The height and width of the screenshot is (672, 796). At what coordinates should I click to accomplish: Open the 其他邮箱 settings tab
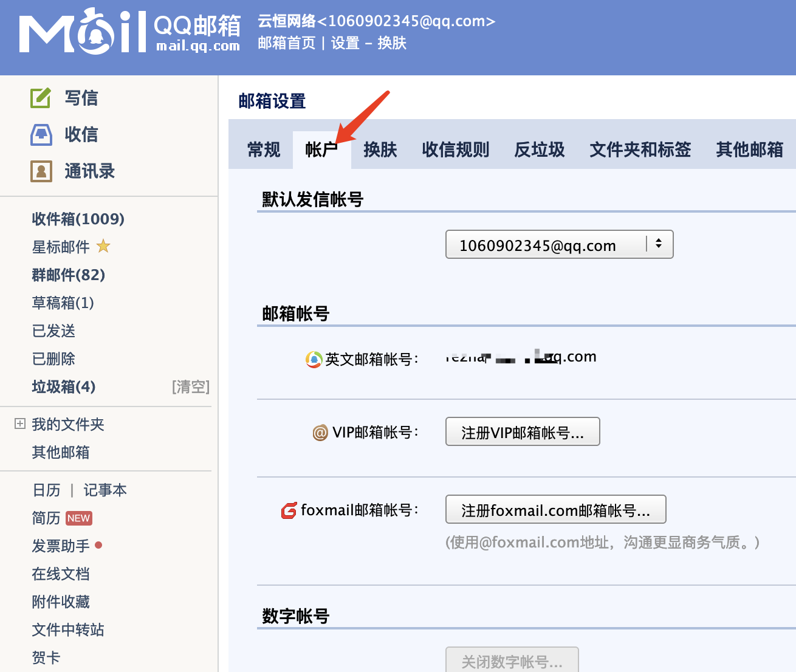tap(750, 149)
